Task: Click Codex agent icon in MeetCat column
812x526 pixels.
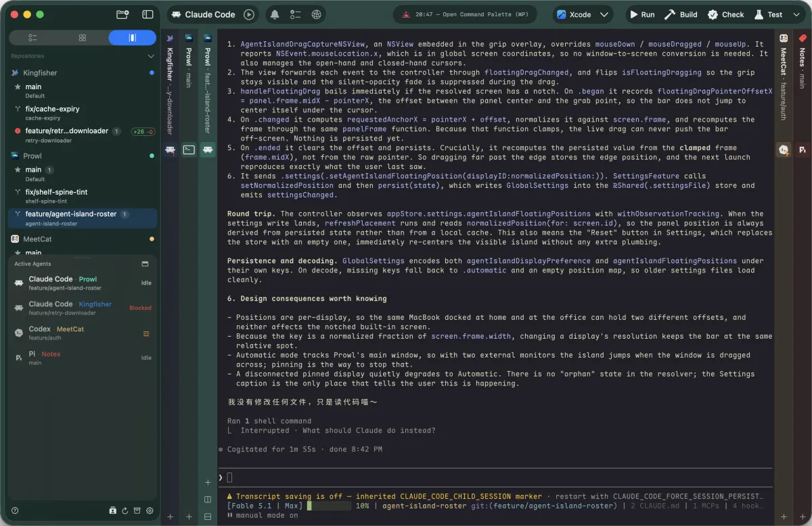Action: click(x=784, y=150)
